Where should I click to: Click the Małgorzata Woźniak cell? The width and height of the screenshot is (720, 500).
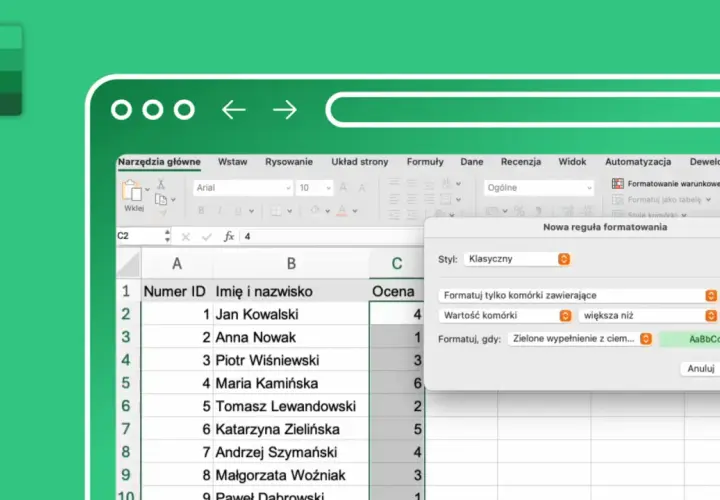pyautogui.click(x=291, y=475)
